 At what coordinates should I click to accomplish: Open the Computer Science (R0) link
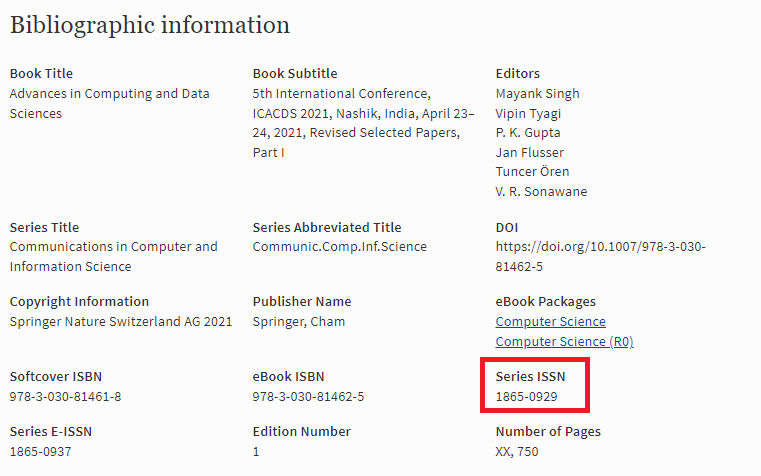[564, 341]
